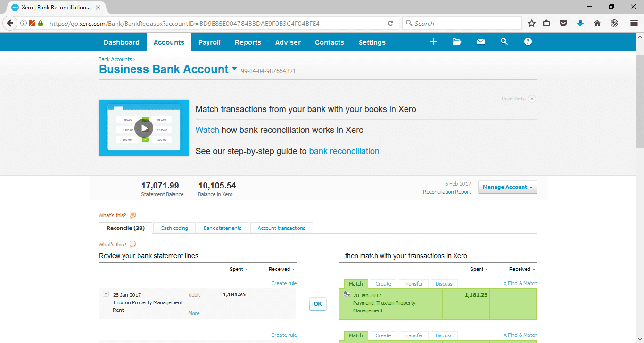
Task: Switch to the Account transactions tab
Action: click(281, 228)
